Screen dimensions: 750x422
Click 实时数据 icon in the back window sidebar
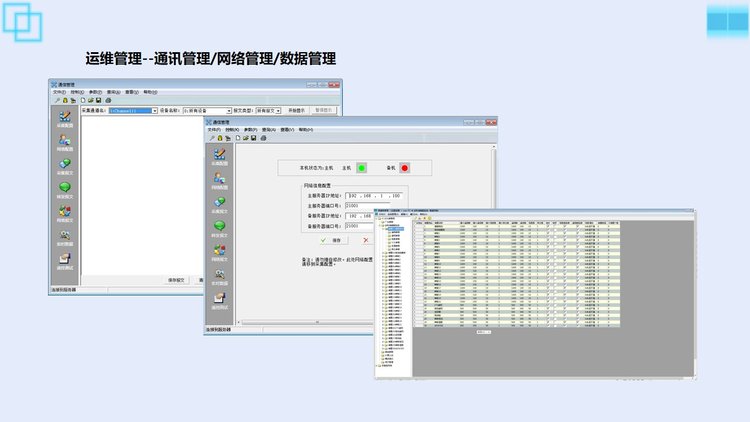pyautogui.click(x=64, y=236)
